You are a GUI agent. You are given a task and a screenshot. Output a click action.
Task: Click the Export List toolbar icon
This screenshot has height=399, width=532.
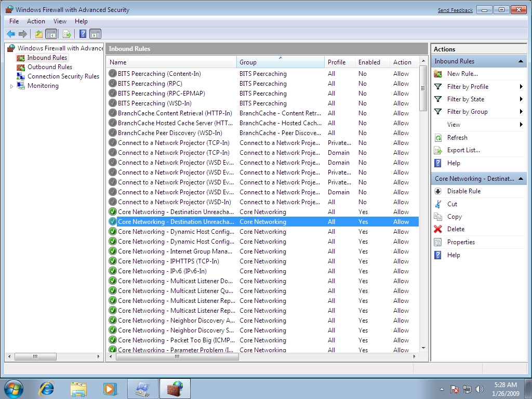(67, 34)
